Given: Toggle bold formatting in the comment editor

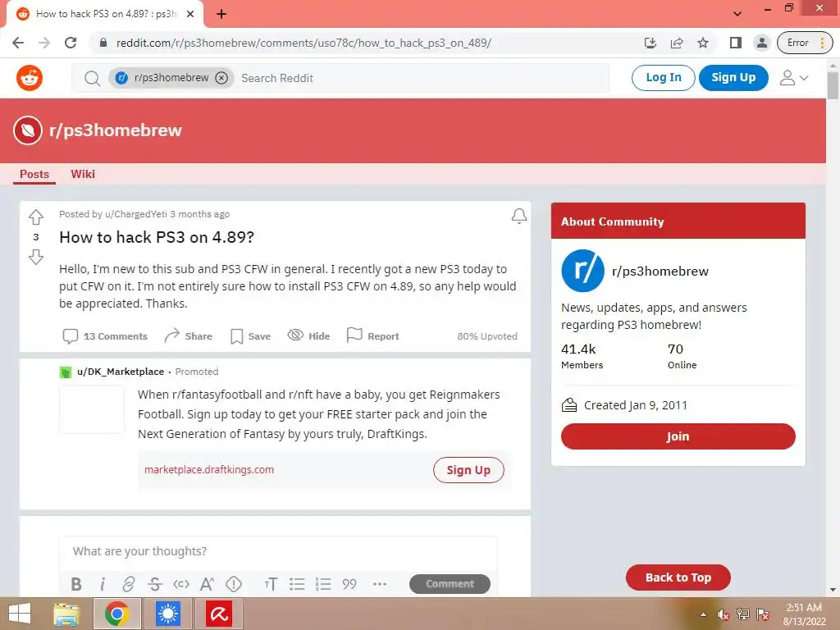Looking at the screenshot, I should pos(76,584).
